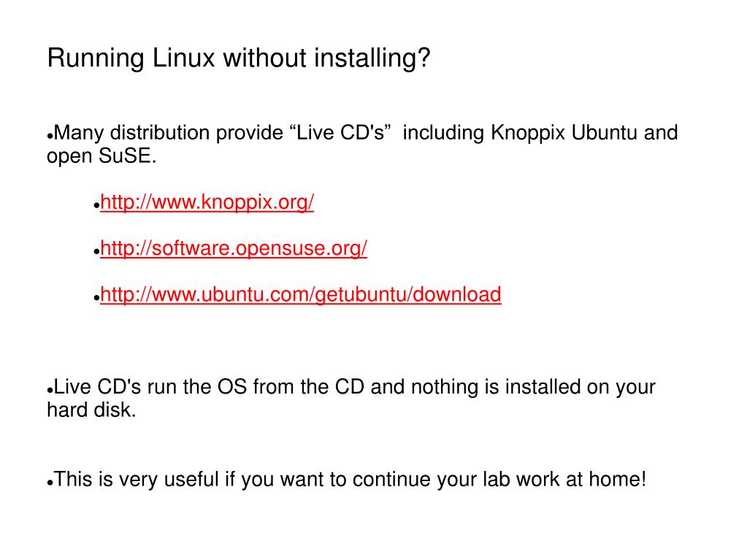747x560 pixels.
Task: Click the text 'hard disk.'
Action: click(x=91, y=410)
